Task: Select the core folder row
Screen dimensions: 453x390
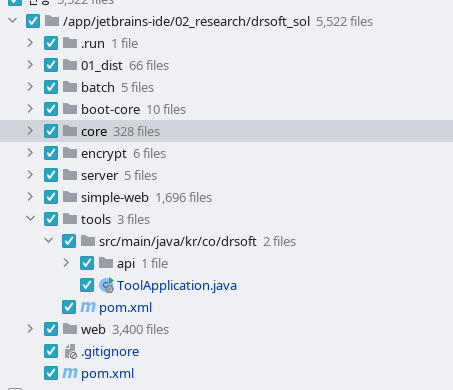Action: pos(226,131)
